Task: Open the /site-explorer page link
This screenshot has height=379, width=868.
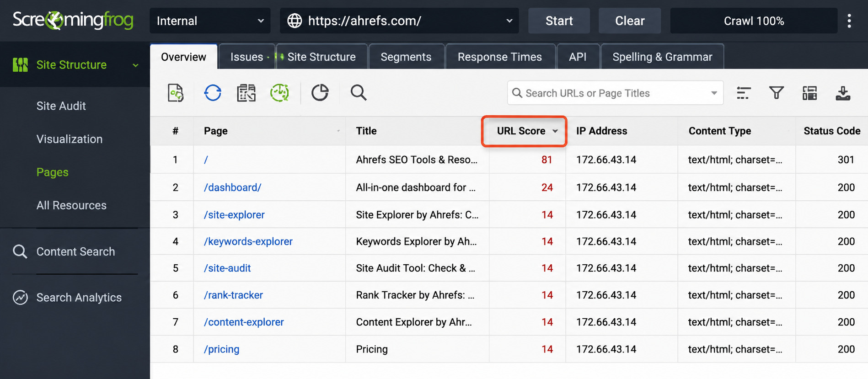Action: (234, 215)
